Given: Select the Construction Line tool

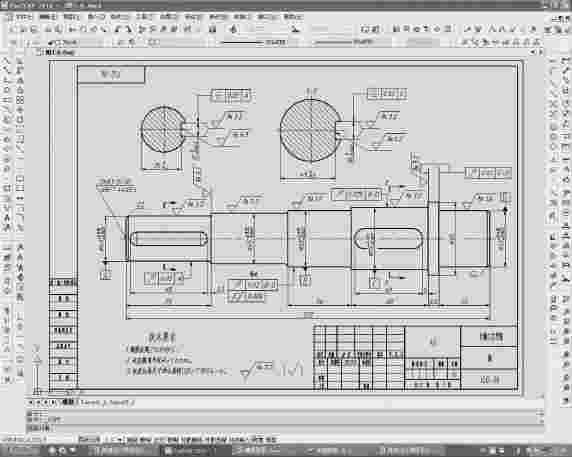Looking at the screenshot, I should coord(7,71).
